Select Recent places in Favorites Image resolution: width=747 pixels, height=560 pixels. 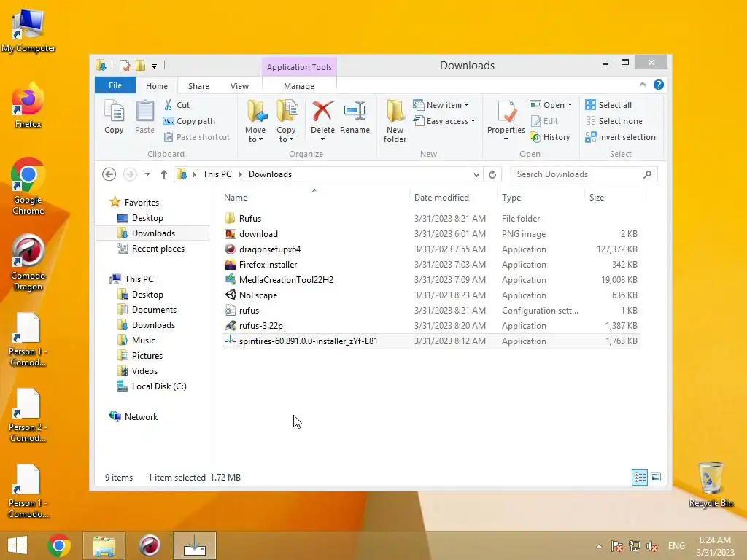point(150,249)
